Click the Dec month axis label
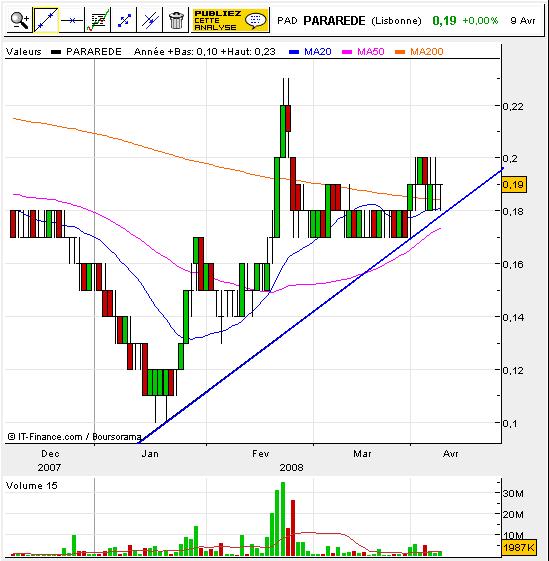549x561 pixels. coord(50,454)
